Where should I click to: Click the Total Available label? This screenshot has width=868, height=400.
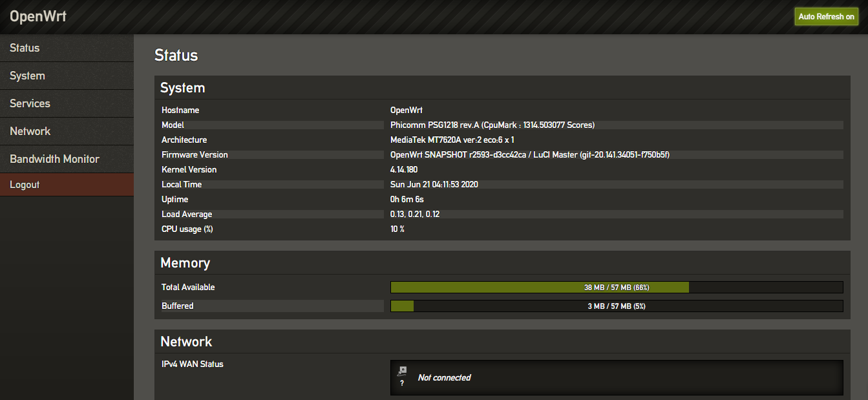pos(188,287)
